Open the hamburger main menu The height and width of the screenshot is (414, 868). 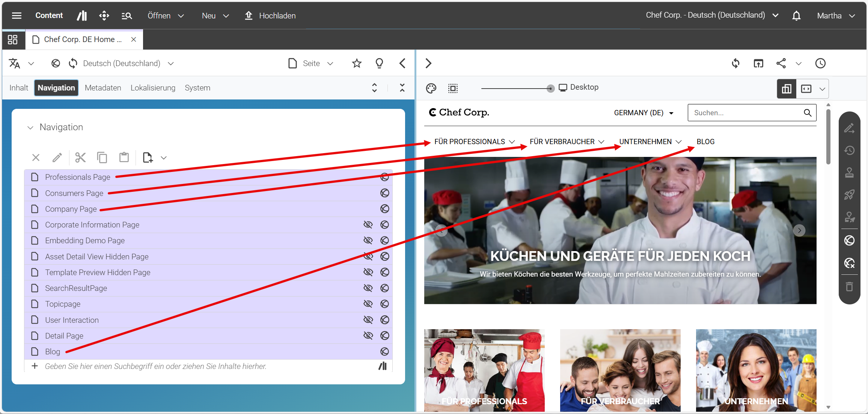click(x=17, y=15)
